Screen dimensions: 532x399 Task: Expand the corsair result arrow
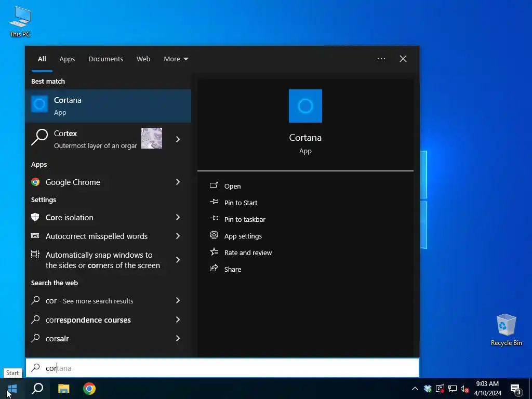coord(178,338)
